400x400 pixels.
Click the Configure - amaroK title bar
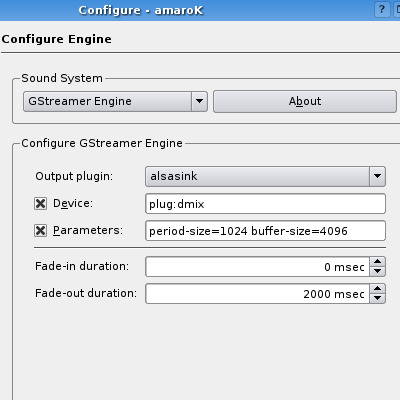coord(141,10)
